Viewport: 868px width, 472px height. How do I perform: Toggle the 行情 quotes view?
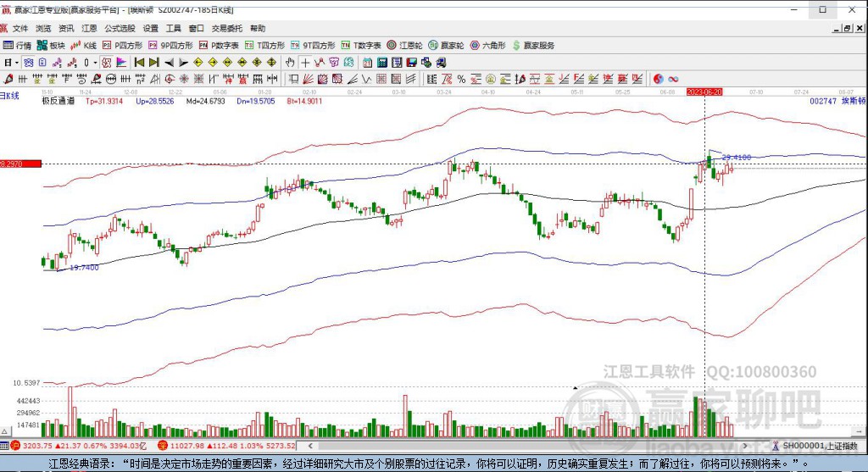pyautogui.click(x=17, y=45)
